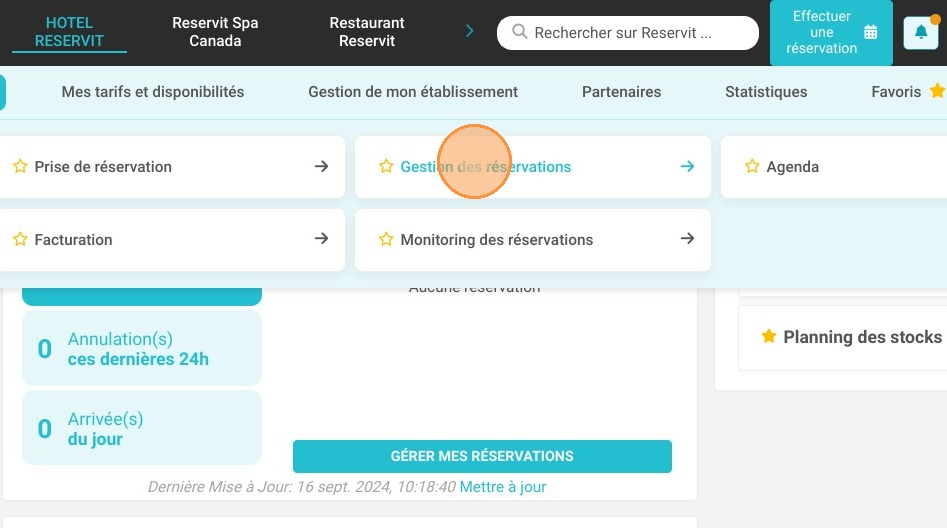Click GÉRER MES RÉSERVATIONS button

coord(482,456)
